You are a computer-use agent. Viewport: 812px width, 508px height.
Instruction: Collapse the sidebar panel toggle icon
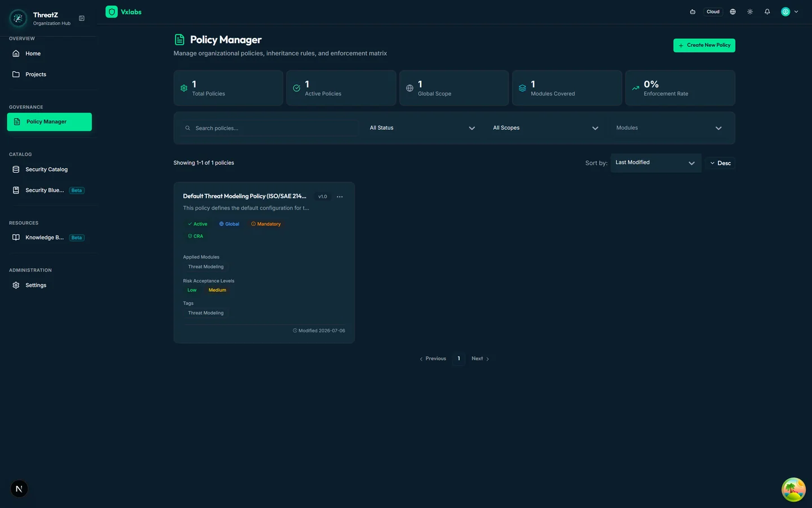coord(82,18)
